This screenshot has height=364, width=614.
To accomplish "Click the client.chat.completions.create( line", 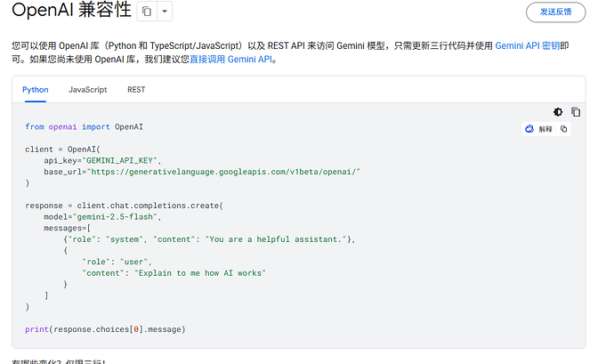I will coord(124,206).
